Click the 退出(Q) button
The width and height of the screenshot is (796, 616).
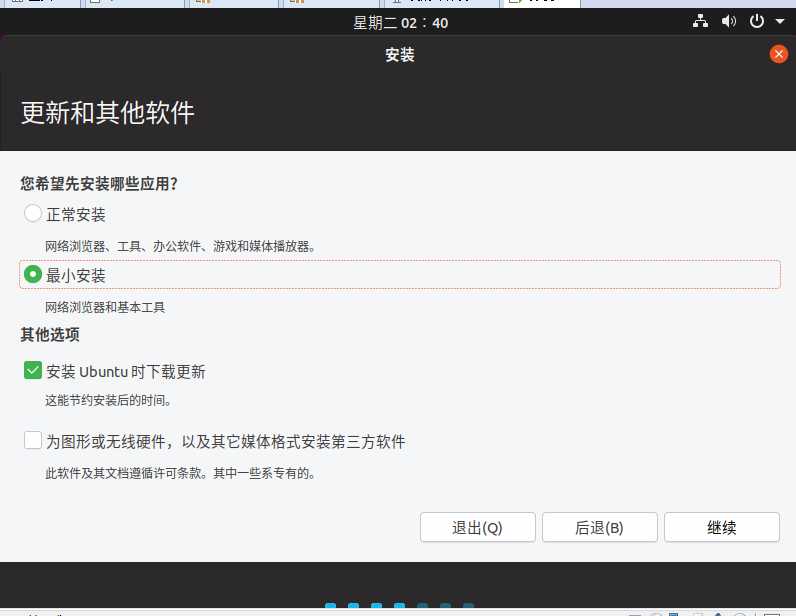(478, 528)
